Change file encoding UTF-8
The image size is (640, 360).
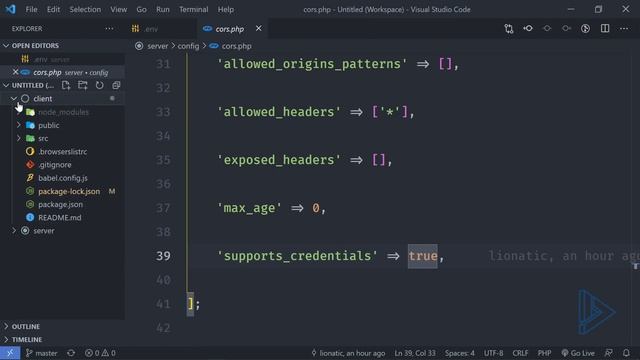coord(493,353)
